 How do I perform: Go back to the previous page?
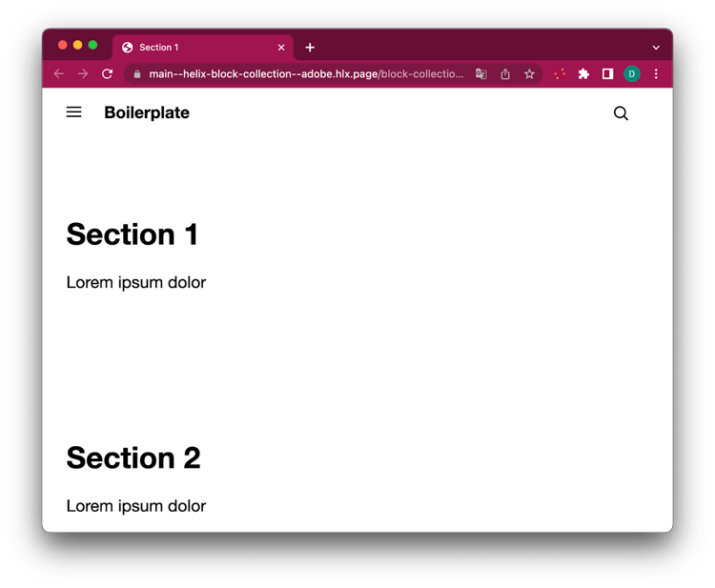tap(59, 73)
